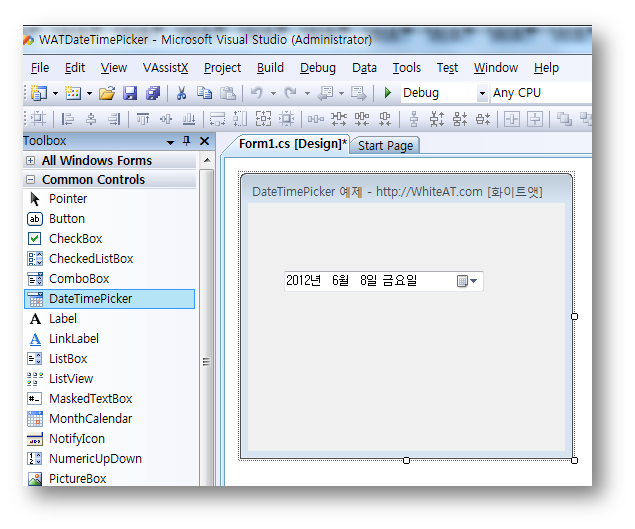Viewport: 635px width, 529px height.
Task: Open the DateTimePicker calendar dropdown on form
Action: pos(467,281)
